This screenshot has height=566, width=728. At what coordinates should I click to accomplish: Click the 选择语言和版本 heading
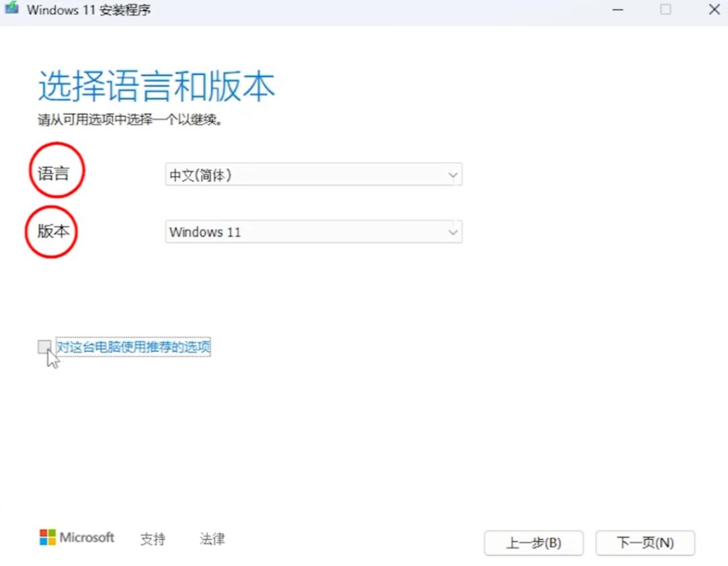(156, 84)
